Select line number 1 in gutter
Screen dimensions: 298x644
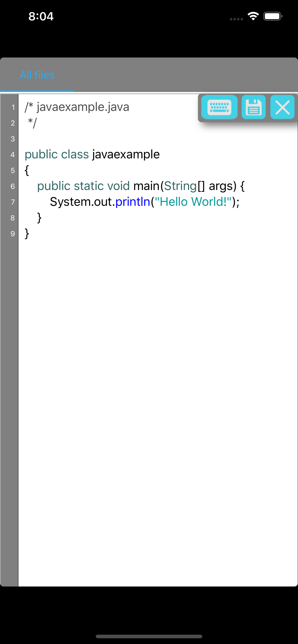tap(13, 108)
